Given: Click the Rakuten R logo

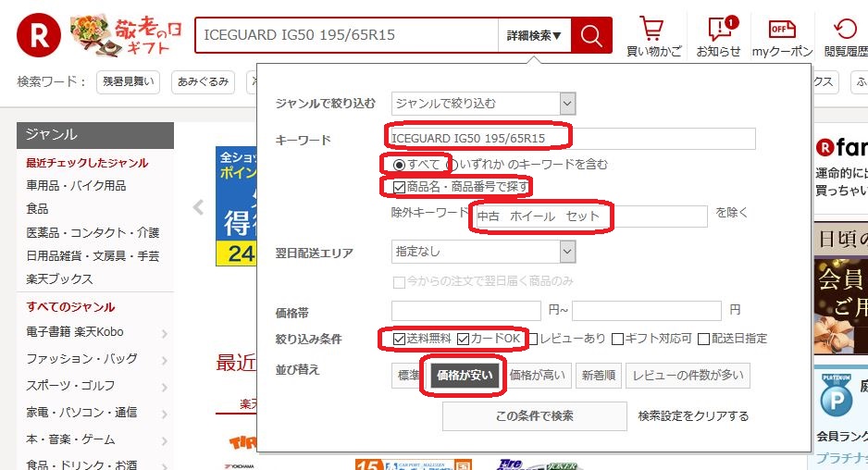Looking at the screenshot, I should tap(38, 35).
